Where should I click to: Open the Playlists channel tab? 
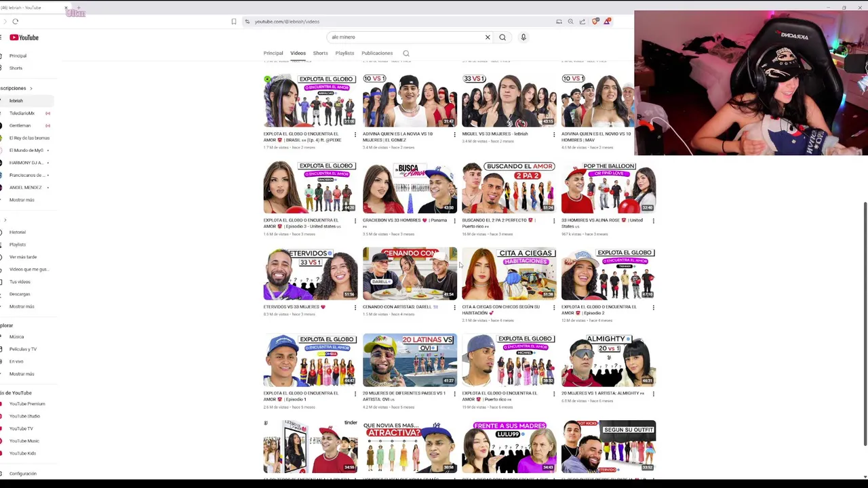coord(344,53)
